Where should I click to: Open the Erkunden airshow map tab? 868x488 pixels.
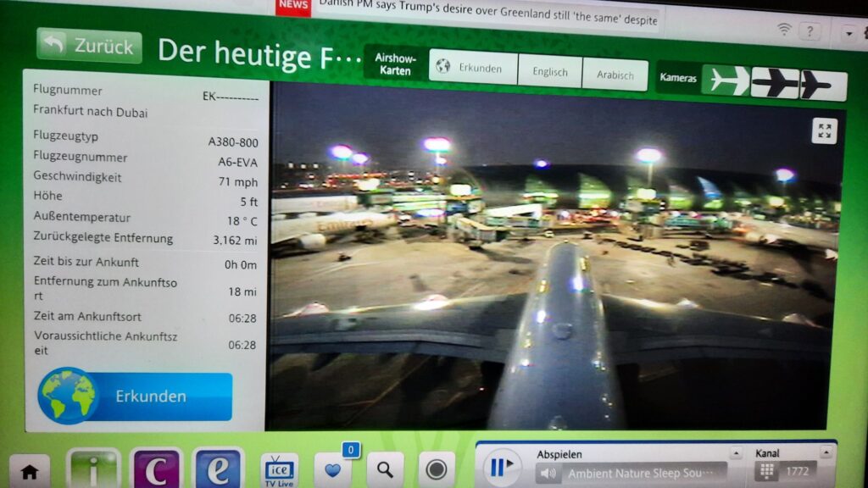click(x=473, y=68)
